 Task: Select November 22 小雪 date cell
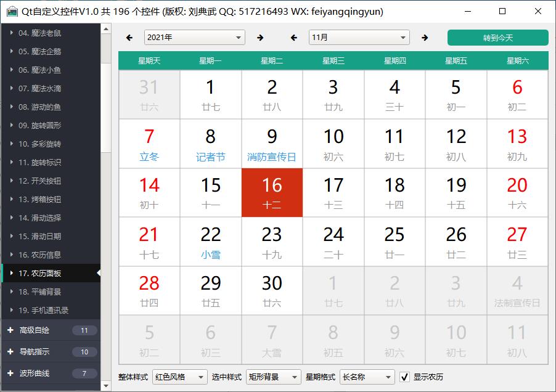coord(210,242)
